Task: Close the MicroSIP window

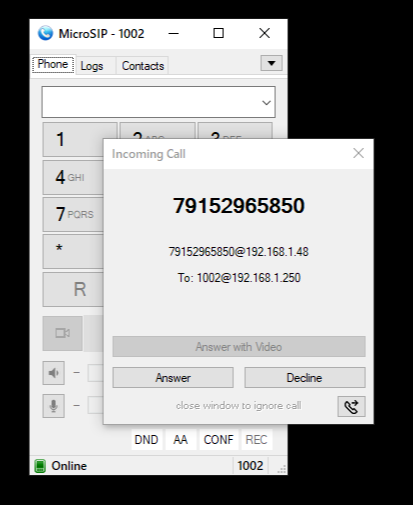Action: (x=264, y=33)
